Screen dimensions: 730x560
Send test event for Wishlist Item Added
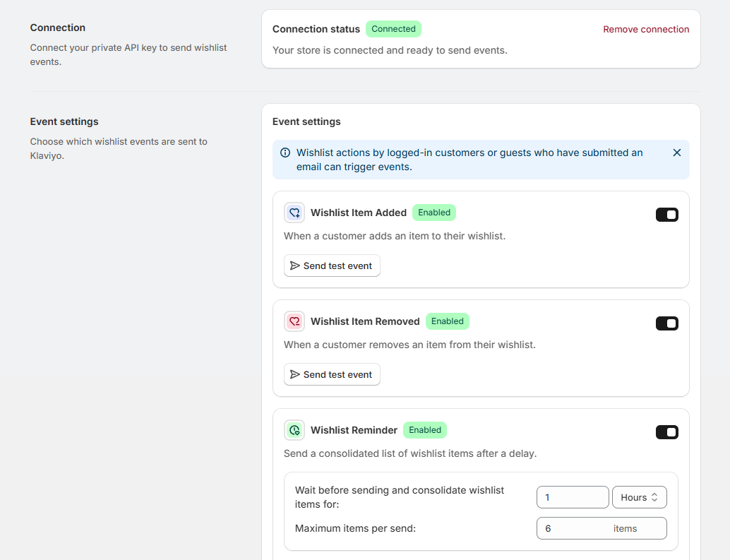pyautogui.click(x=332, y=266)
